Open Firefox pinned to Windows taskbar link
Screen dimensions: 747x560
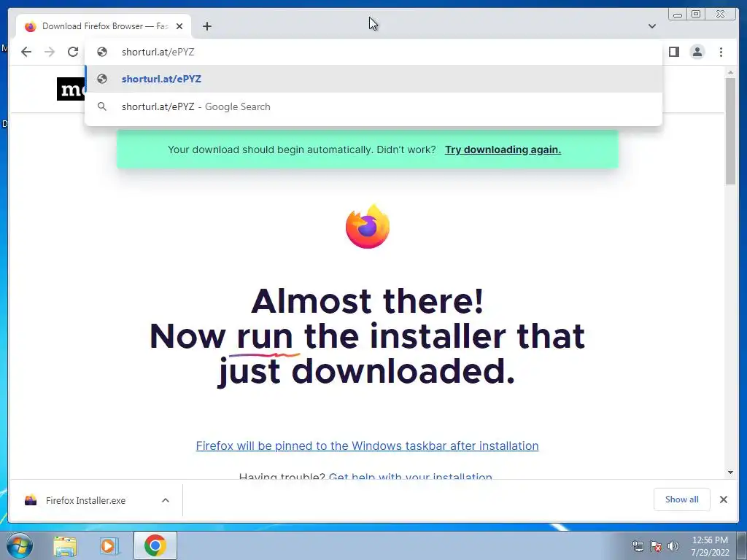tap(368, 446)
